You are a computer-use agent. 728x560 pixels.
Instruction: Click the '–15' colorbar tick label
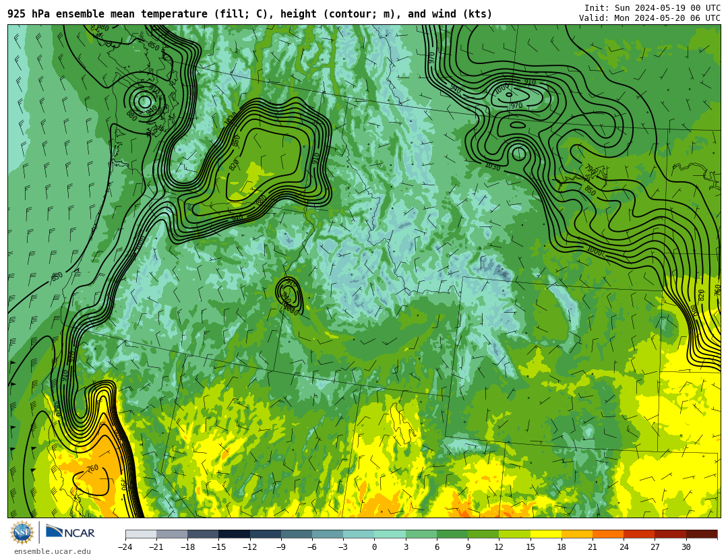218,547
